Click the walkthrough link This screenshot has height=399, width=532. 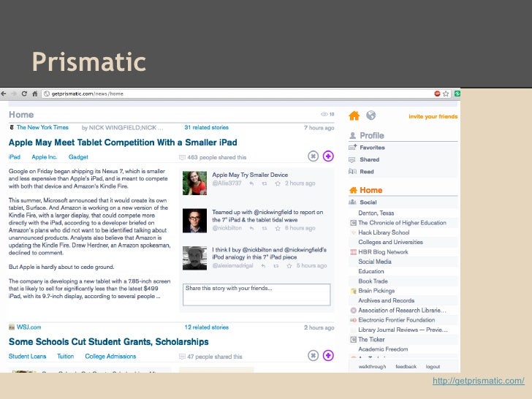point(372,367)
